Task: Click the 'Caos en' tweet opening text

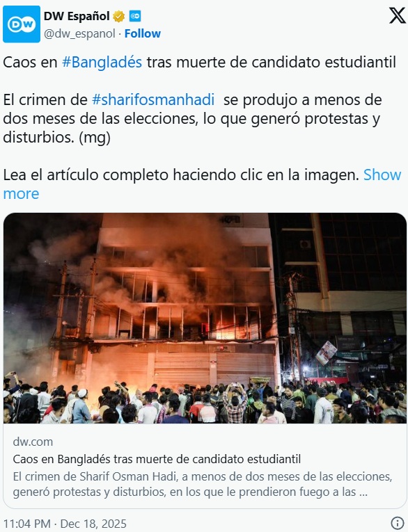Action: (30, 63)
